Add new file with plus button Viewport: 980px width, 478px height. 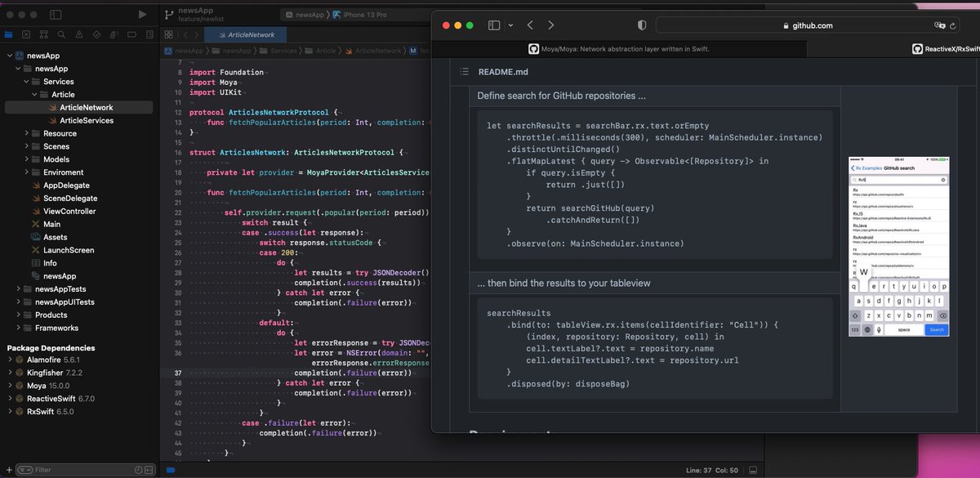(x=7, y=470)
